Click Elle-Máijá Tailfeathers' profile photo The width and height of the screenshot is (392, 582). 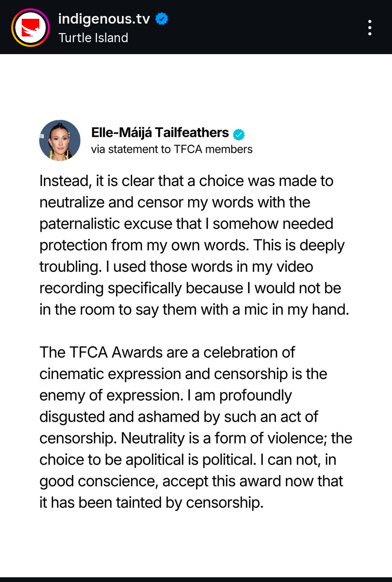tap(60, 140)
